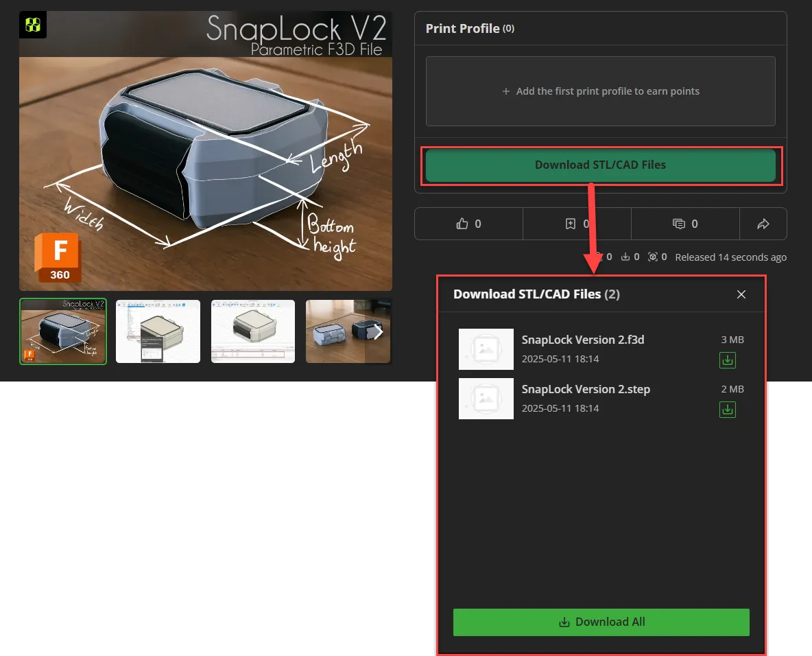Click the SnapLock Version 2.f3d file preview image
Image resolution: width=812 pixels, height=656 pixels.
[486, 349]
